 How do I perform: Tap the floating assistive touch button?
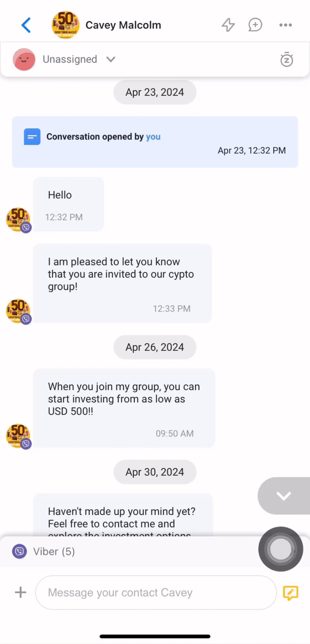point(281,549)
